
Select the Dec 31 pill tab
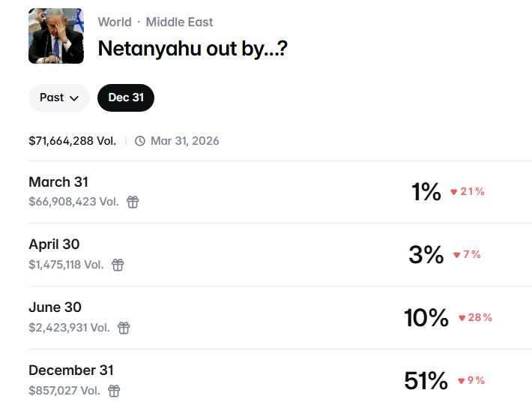point(126,97)
